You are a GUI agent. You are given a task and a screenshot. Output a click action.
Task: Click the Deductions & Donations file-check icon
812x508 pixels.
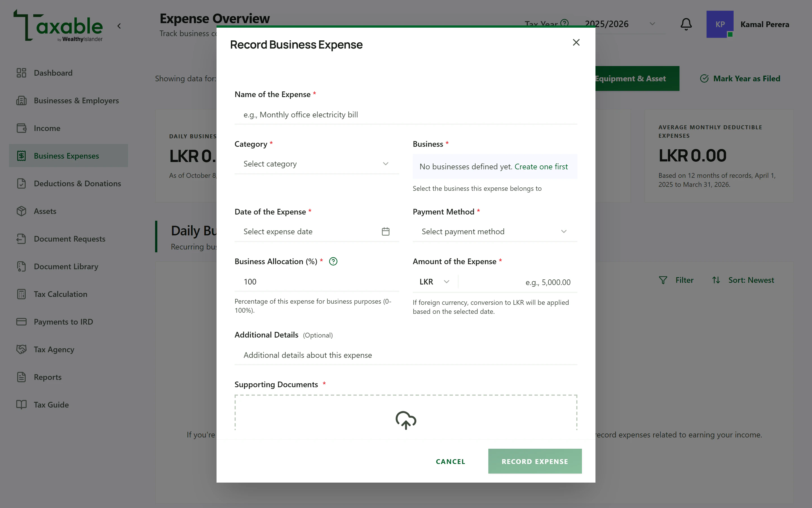(x=21, y=183)
